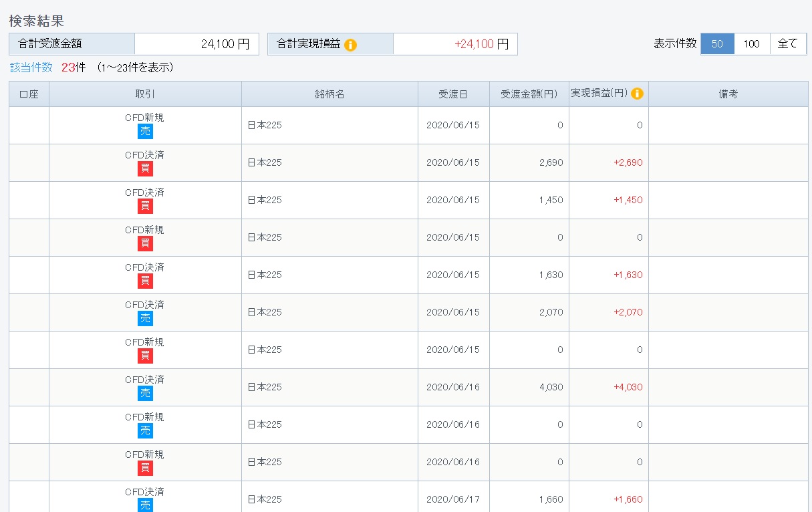This screenshot has height=512, width=812.
Task: Click the 備考 column header
Action: 728,94
